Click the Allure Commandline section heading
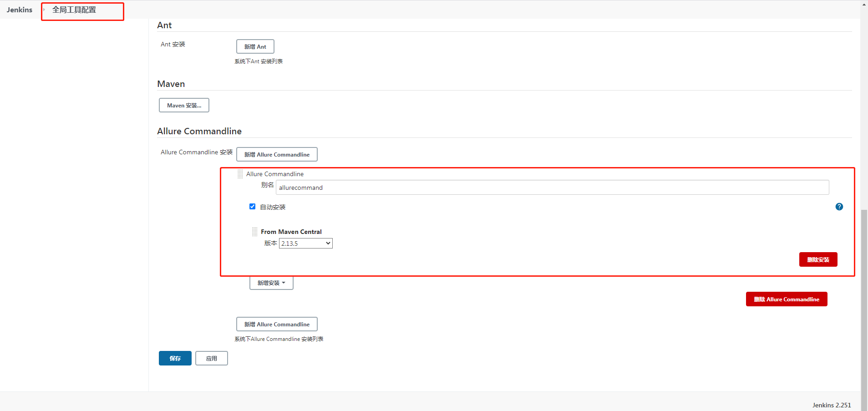Viewport: 868px width, 411px height. [x=199, y=131]
